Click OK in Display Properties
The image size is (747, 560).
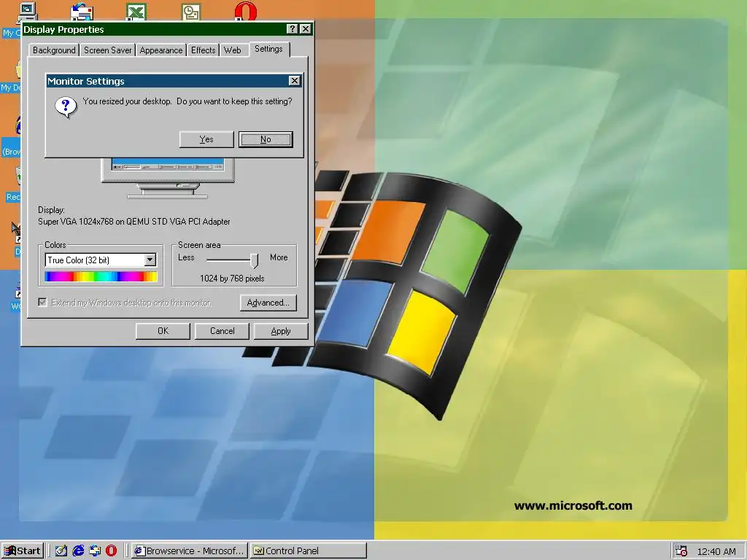[163, 331]
